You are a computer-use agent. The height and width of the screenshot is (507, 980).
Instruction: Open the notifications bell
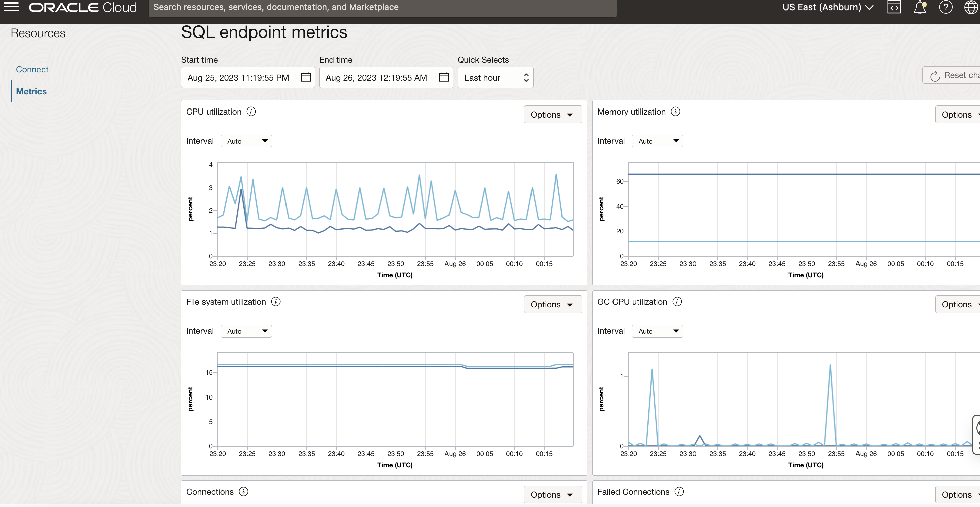[x=920, y=7]
